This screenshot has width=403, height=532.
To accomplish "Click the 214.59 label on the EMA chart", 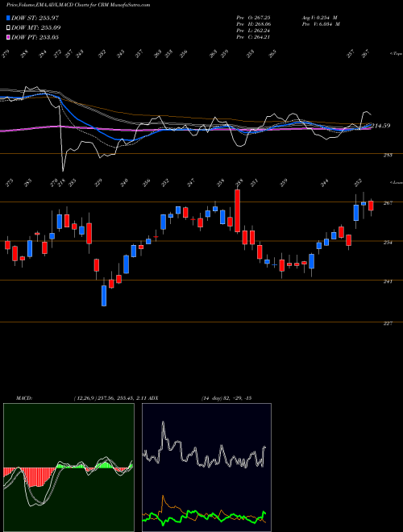I will (x=381, y=126).
